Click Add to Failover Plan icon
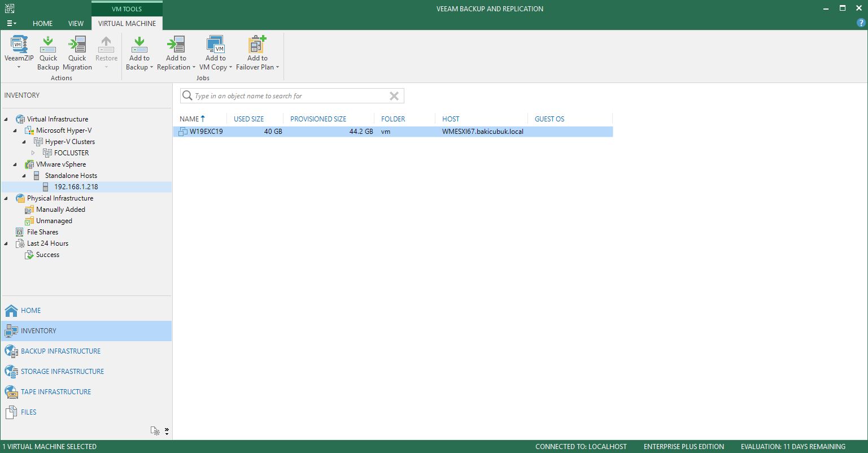The image size is (868, 453). (x=257, y=44)
